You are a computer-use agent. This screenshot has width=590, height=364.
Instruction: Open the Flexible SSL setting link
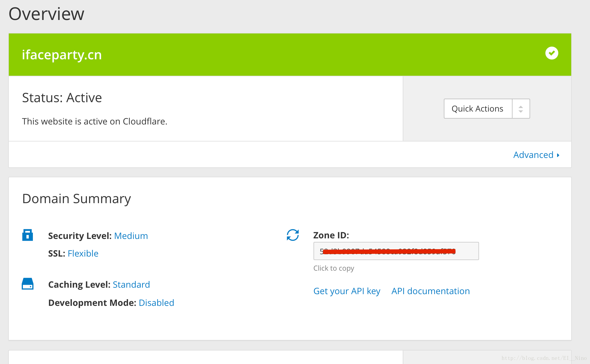point(83,253)
